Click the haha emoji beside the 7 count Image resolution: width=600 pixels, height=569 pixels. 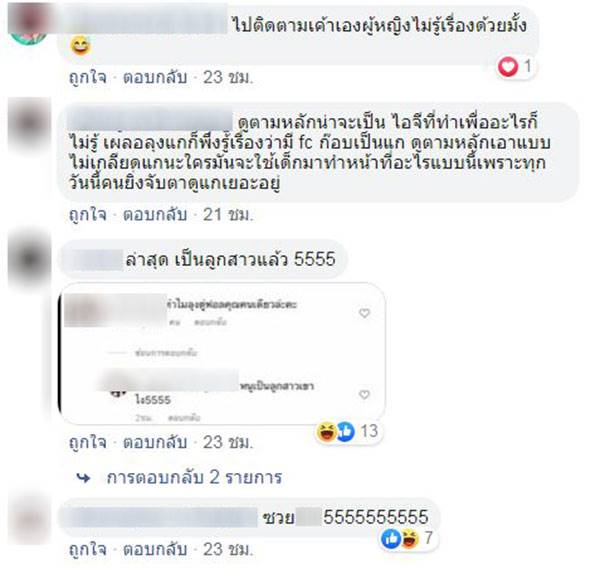point(409,539)
